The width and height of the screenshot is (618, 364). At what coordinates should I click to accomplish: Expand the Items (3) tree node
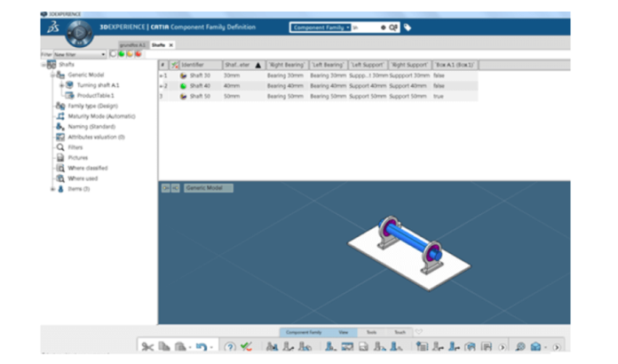(52, 189)
